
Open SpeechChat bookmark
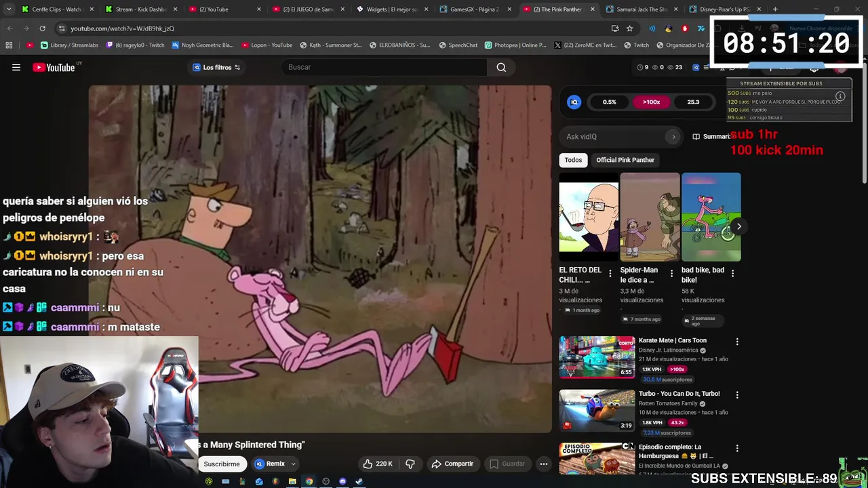tap(458, 45)
